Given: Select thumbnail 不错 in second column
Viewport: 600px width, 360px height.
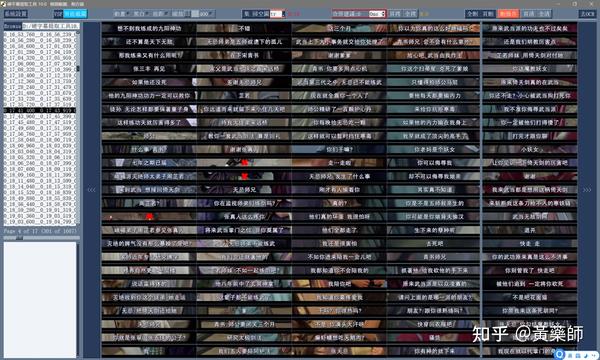Looking at the screenshot, I should point(244,28).
